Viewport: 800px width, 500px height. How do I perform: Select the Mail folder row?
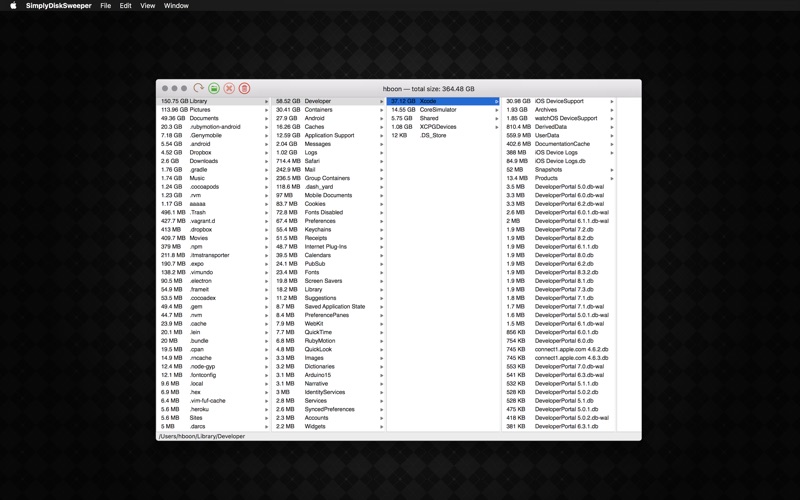pyautogui.click(x=329, y=169)
